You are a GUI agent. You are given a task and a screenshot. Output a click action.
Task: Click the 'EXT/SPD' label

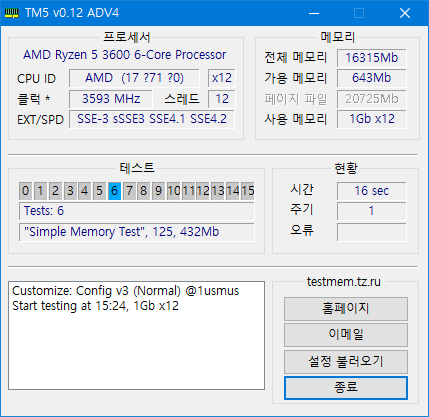point(40,120)
